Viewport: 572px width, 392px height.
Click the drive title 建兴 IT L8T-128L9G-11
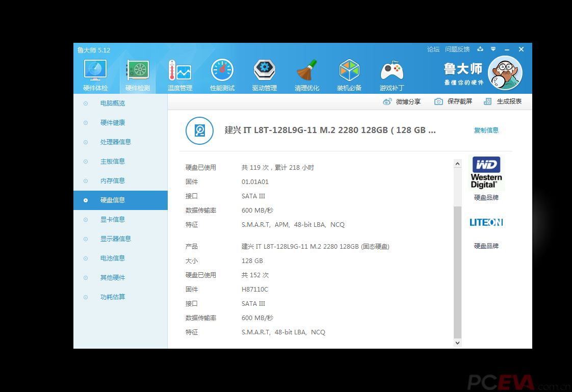click(330, 130)
